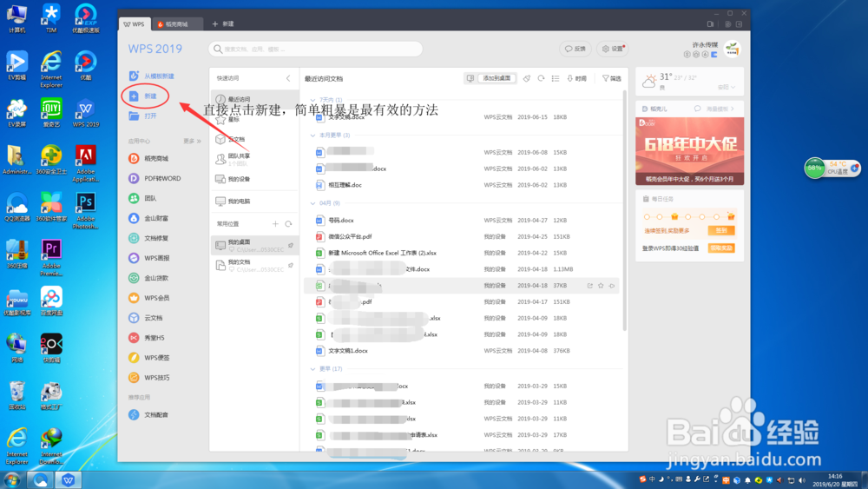This screenshot has height=489, width=868.
Task: Open 云文档 in the application center list
Action: point(146,318)
